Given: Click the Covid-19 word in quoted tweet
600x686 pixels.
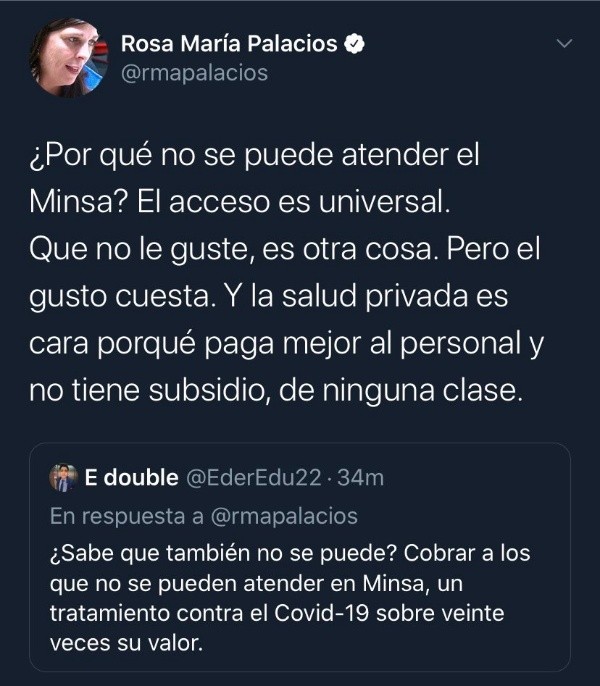Looking at the screenshot, I should click(x=322, y=613).
